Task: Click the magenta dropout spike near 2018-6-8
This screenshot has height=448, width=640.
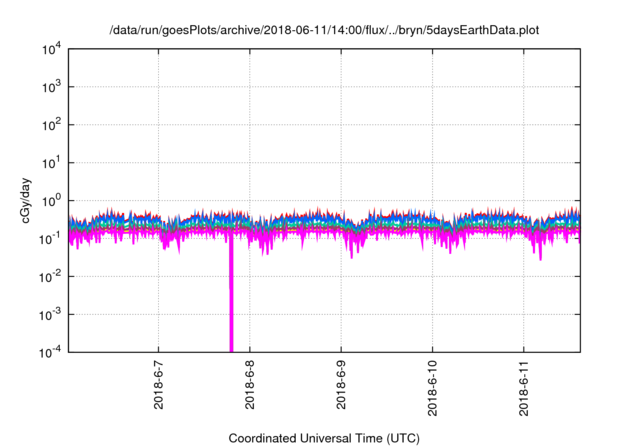Action: point(231,300)
